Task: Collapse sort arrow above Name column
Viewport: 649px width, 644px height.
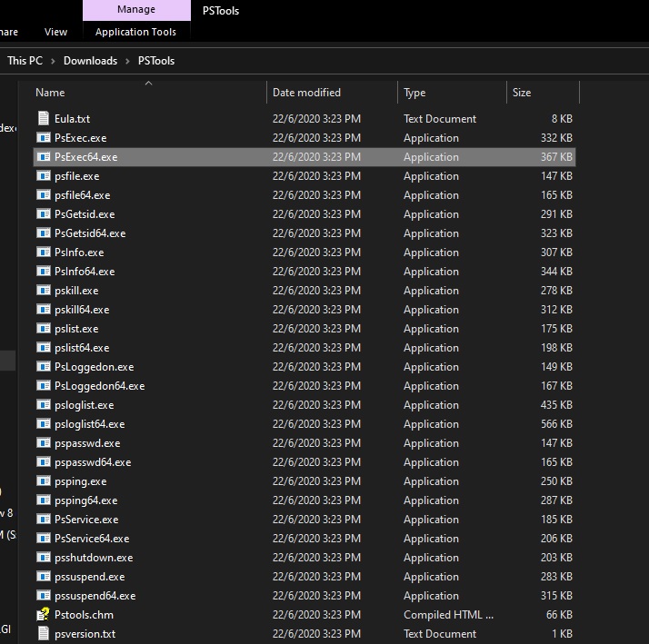Action: 148,84
